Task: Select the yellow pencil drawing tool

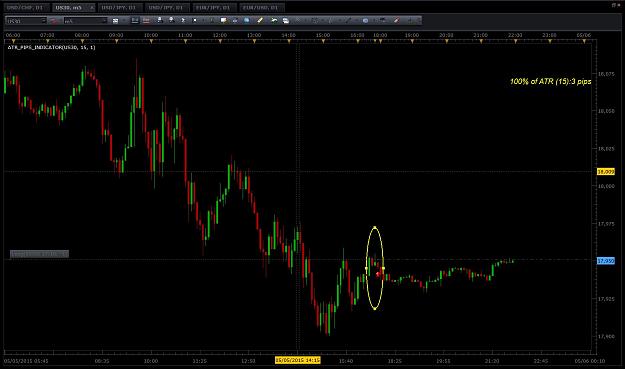Action: (260, 20)
